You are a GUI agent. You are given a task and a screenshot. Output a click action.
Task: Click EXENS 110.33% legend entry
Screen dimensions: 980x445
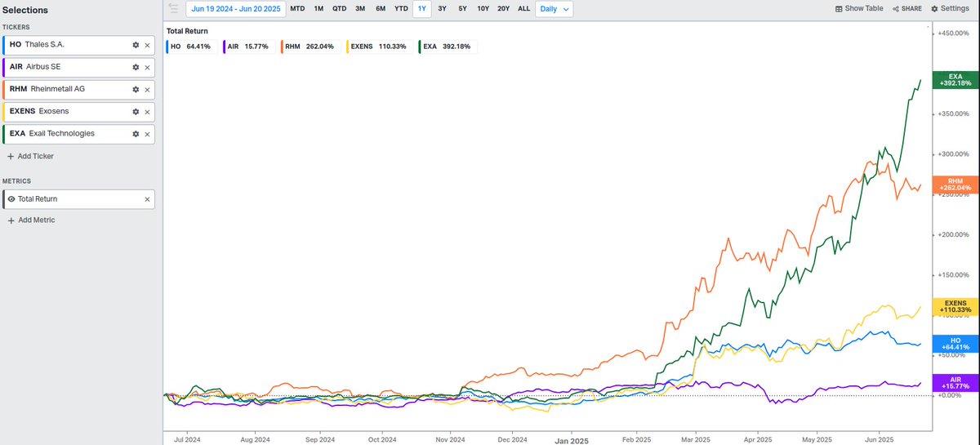click(380, 47)
